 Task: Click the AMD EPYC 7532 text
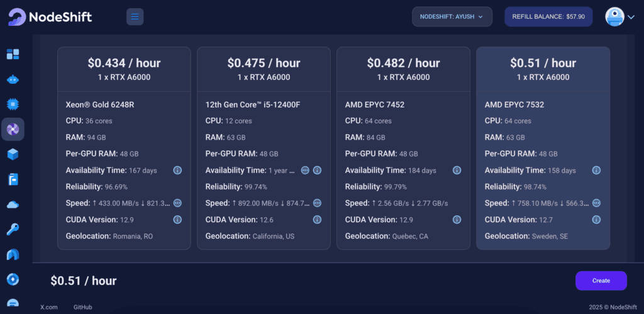[x=514, y=105]
